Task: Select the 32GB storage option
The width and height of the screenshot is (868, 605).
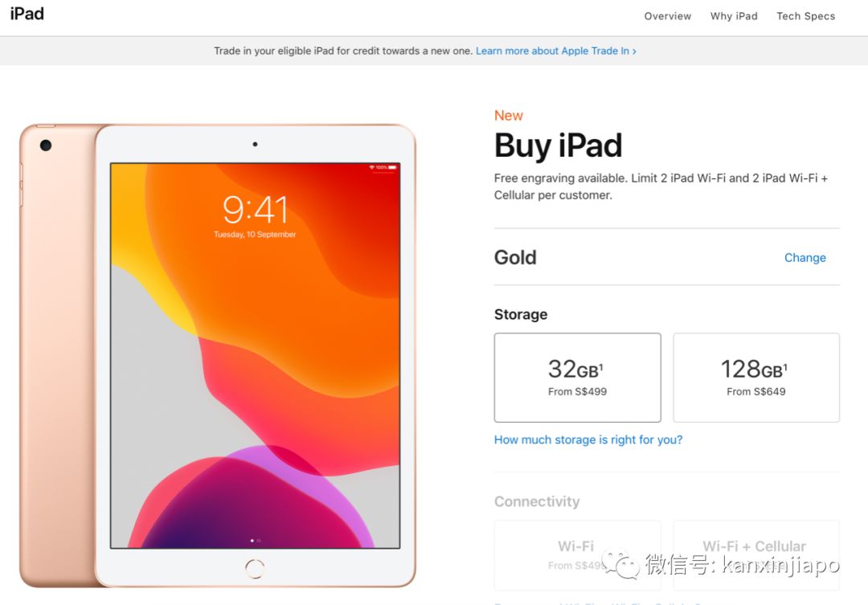Action: (577, 378)
